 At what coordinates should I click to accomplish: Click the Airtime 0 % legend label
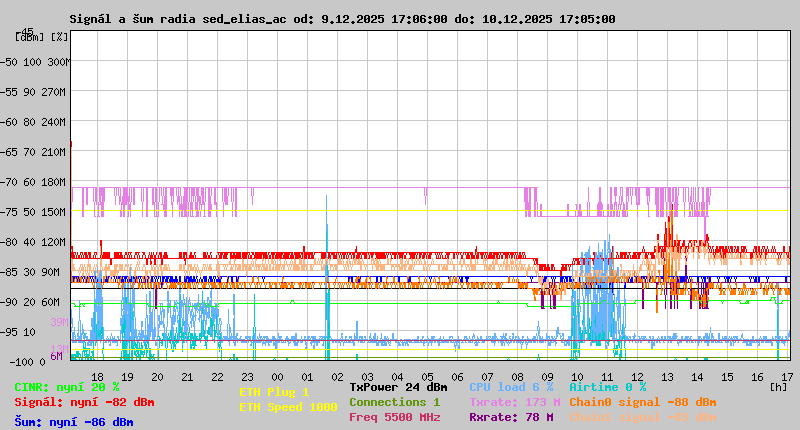(x=607, y=387)
